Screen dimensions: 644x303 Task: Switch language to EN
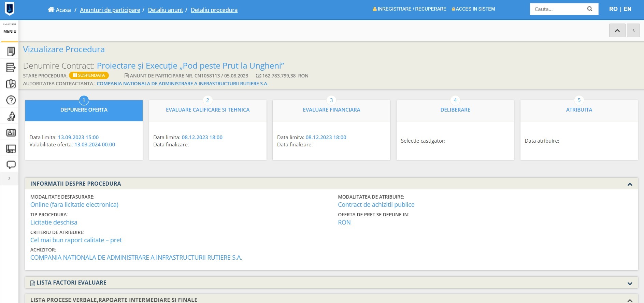[627, 9]
